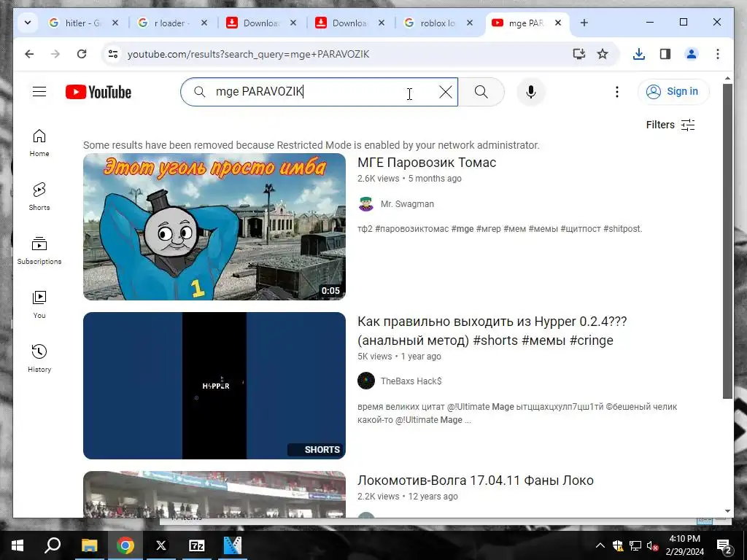747x560 pixels.
Task: Open Mr. Swagman channel name
Action: (407, 204)
